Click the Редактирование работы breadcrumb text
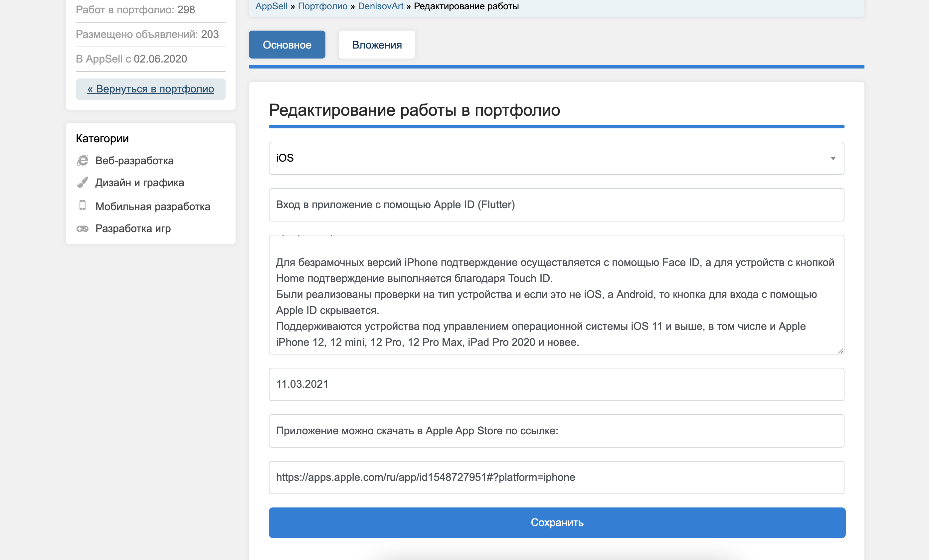This screenshot has width=929, height=560. (466, 6)
